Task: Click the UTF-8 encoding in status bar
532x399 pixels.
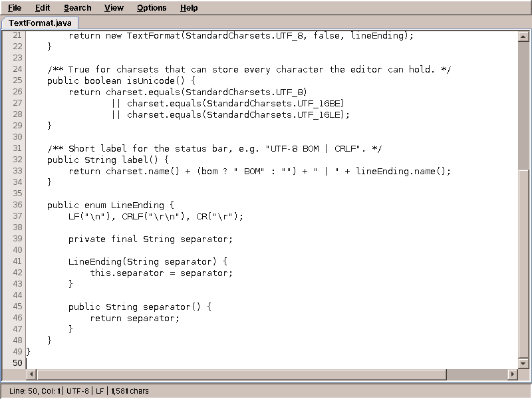Action: [x=77, y=391]
